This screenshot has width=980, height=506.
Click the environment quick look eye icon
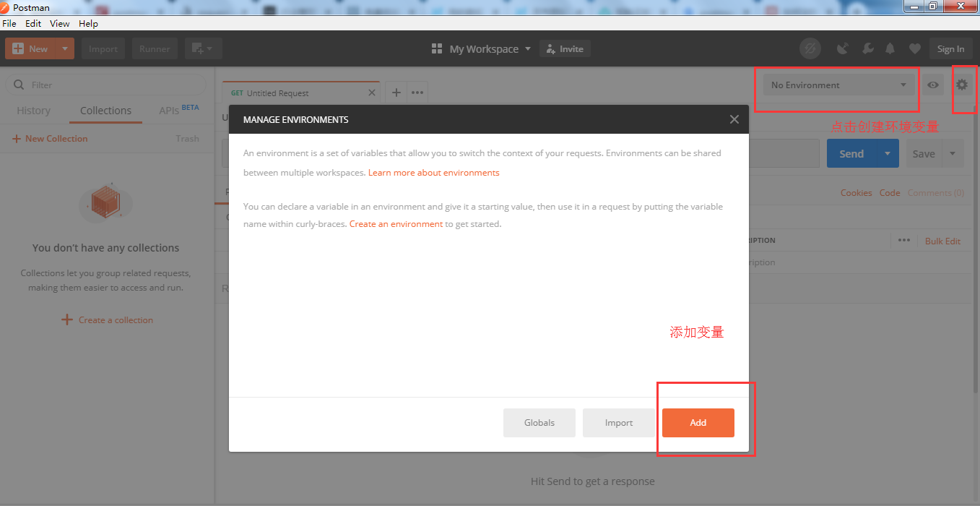click(x=933, y=85)
